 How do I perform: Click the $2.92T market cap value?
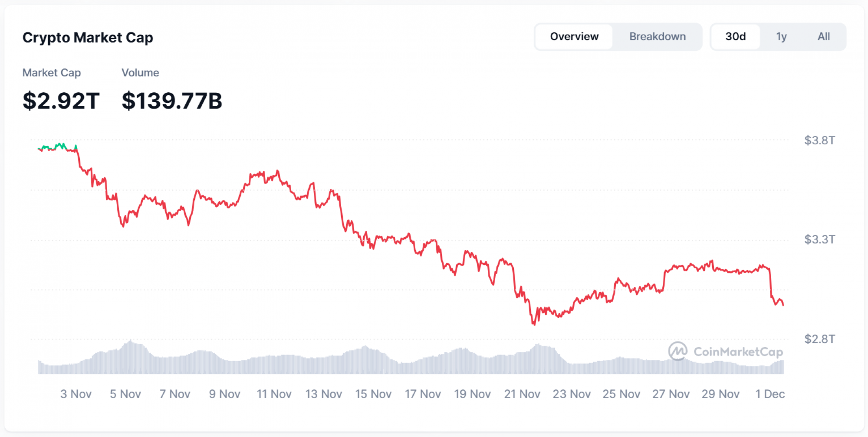click(61, 101)
